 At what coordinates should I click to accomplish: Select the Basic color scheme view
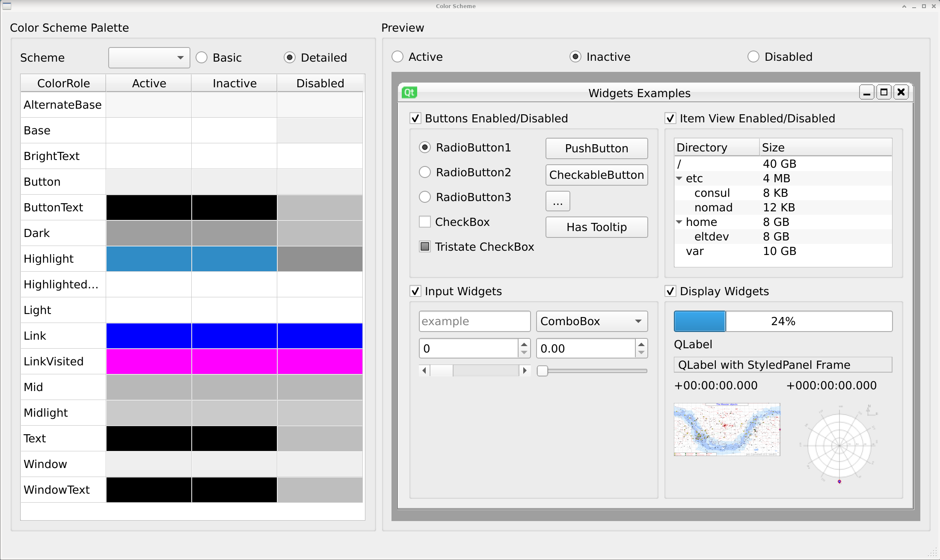[202, 57]
